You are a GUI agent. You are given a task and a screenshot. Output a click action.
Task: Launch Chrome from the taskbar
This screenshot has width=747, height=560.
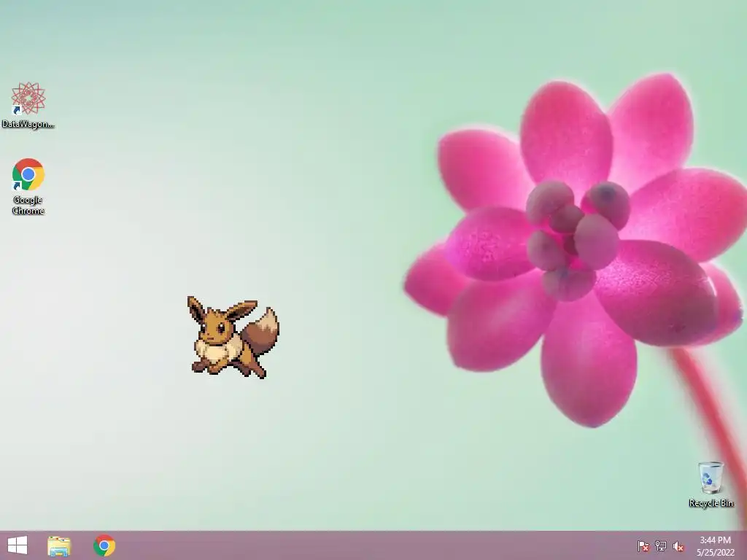pos(104,545)
